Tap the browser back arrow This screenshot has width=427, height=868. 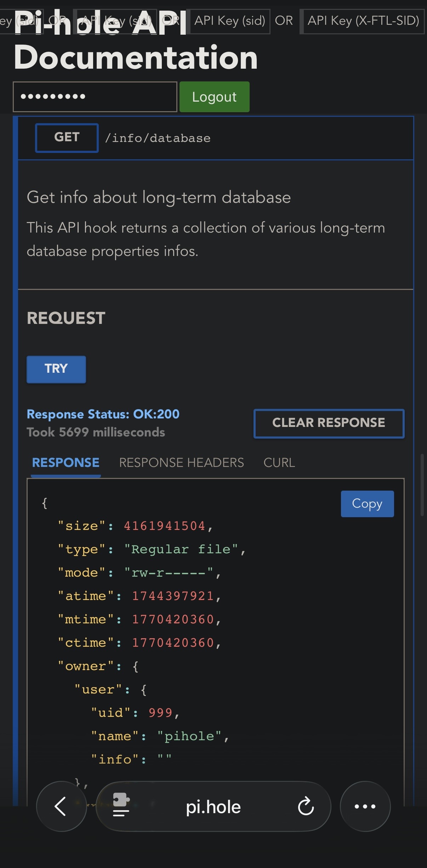61,806
